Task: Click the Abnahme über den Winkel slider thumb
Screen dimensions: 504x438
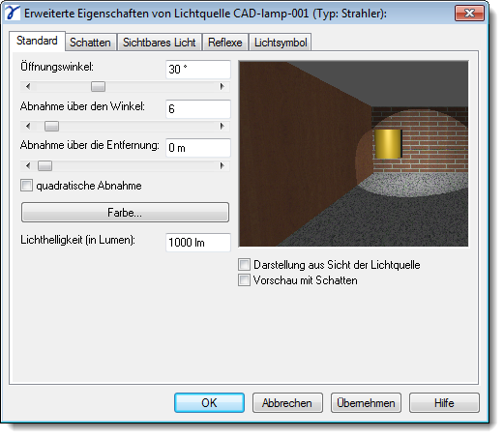Action: click(x=51, y=126)
